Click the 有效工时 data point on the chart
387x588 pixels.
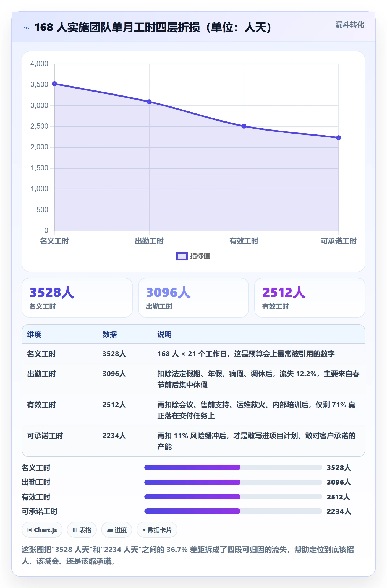coord(244,126)
